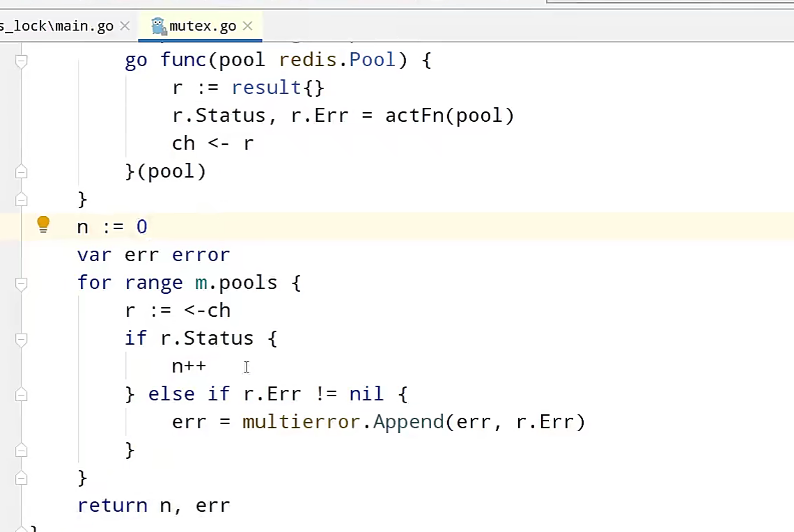794x532 pixels.
Task: Click the Append method call
Action: tap(408, 422)
